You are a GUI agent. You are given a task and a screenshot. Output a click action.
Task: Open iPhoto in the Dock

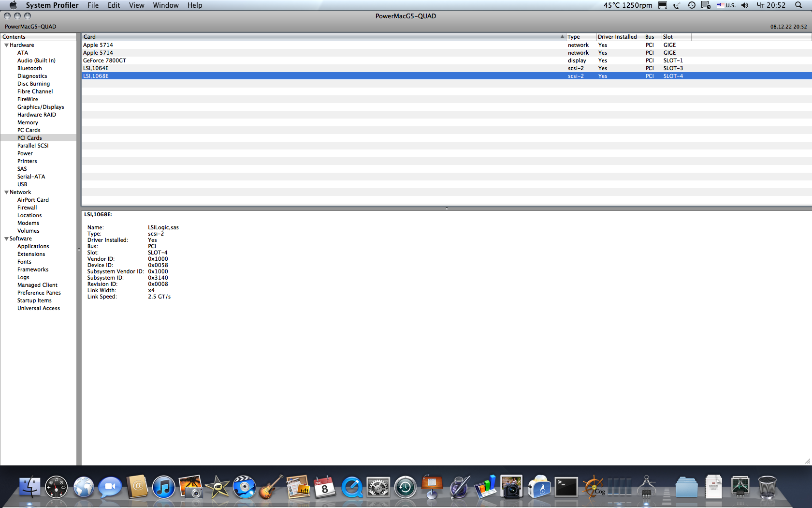click(190, 487)
